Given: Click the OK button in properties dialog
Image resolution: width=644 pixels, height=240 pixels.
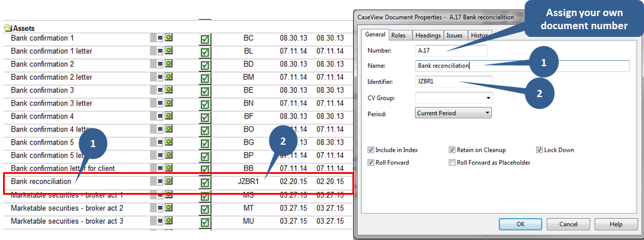Looking at the screenshot, I should point(521,225).
